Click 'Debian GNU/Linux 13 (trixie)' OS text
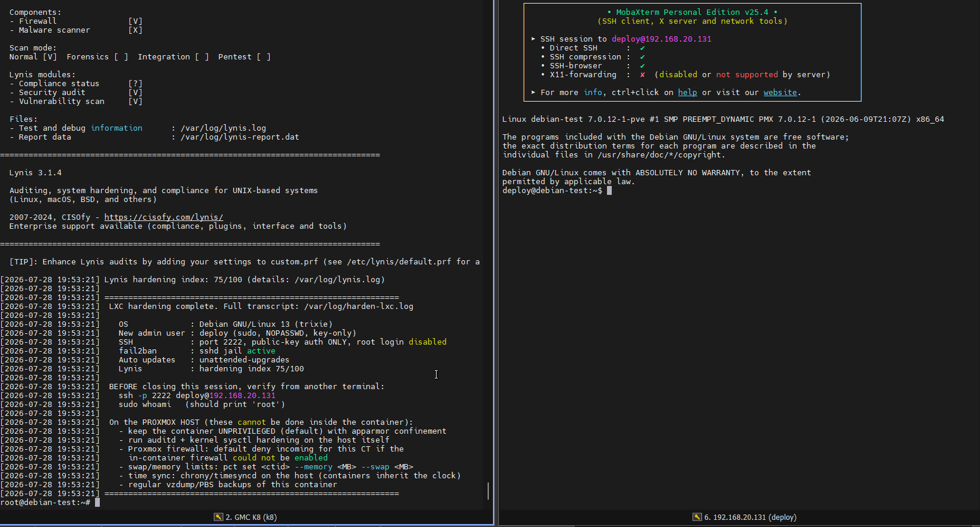The width and height of the screenshot is (980, 527). (x=266, y=324)
